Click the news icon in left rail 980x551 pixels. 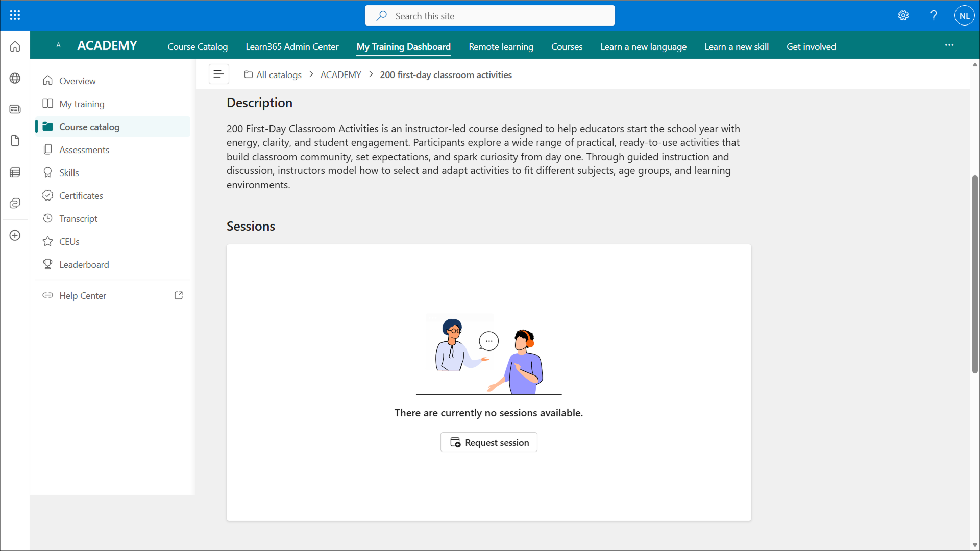pos(15,109)
